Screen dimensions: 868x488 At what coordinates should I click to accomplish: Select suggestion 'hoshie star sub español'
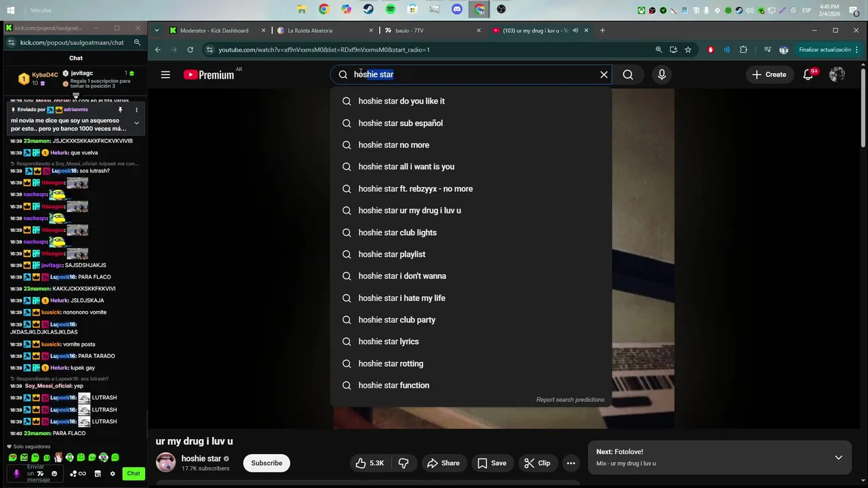tap(471, 123)
